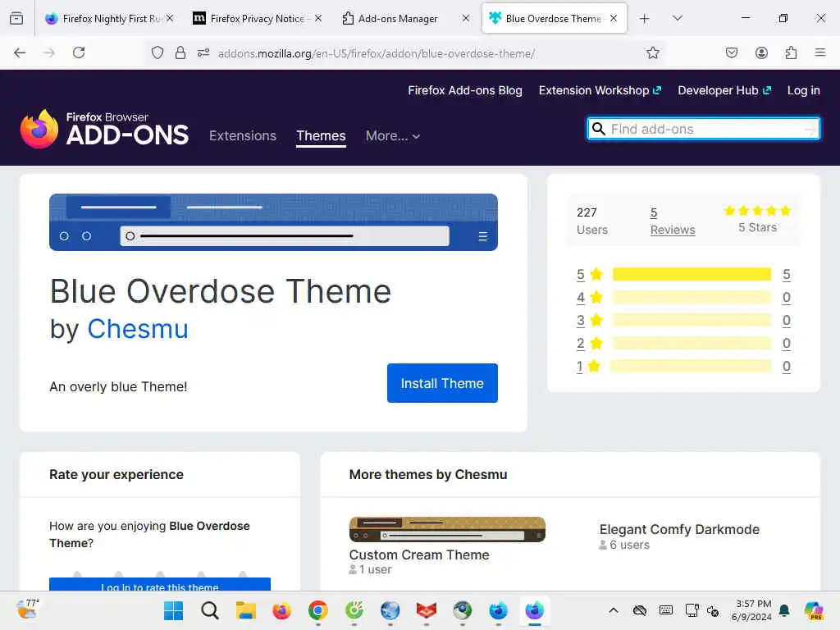
Task: Click the 2-star rating row number
Action: pos(580,344)
